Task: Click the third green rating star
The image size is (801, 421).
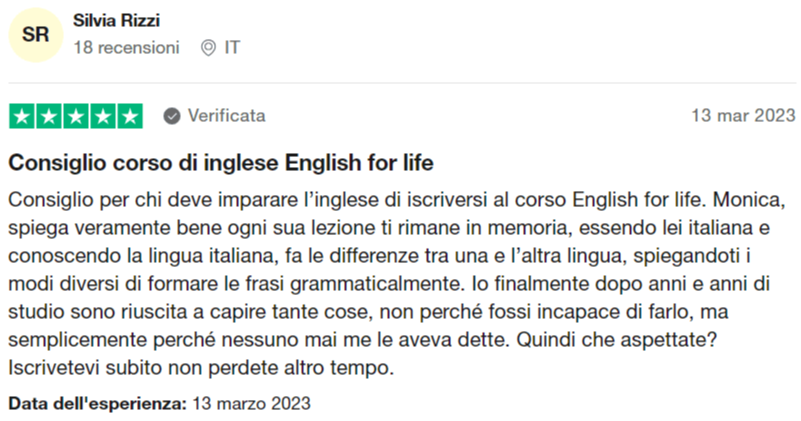Action: click(x=76, y=116)
